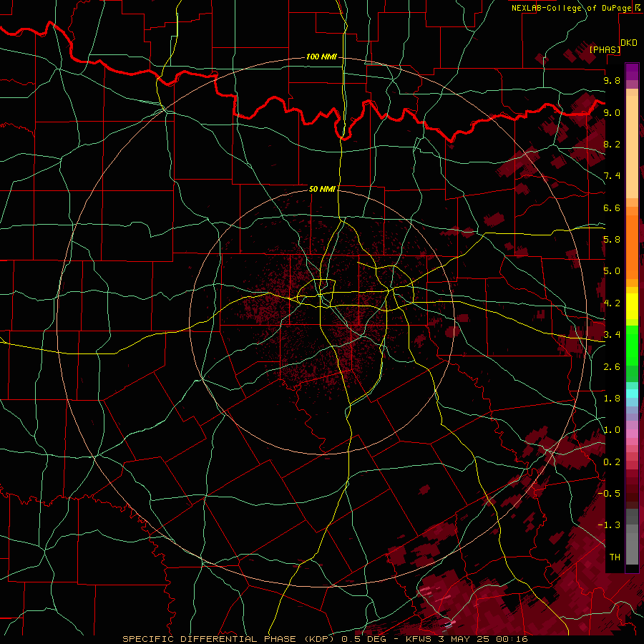Click the "100 NMI" range ring label

point(321,57)
